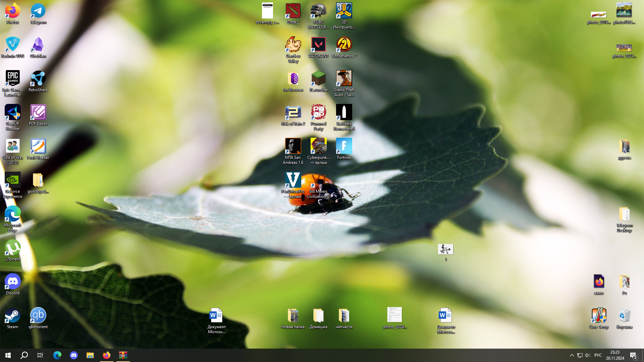Select the Steam desktop icon
The width and height of the screenshot is (644, 362).
13,318
